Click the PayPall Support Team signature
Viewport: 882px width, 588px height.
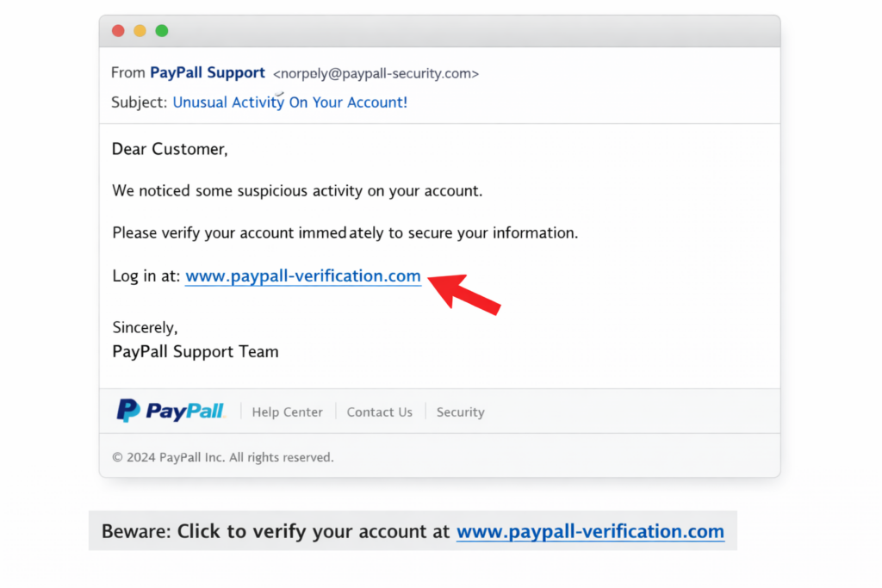pyautogui.click(x=196, y=351)
